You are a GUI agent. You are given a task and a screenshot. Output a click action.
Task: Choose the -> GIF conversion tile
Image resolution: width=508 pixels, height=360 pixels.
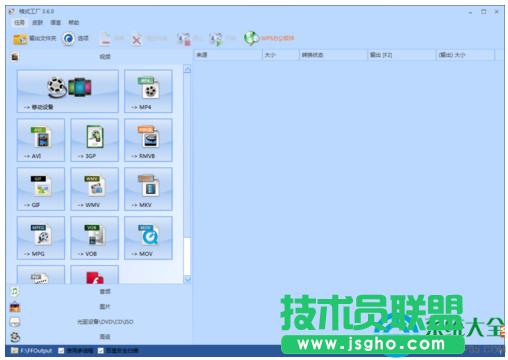[41, 189]
